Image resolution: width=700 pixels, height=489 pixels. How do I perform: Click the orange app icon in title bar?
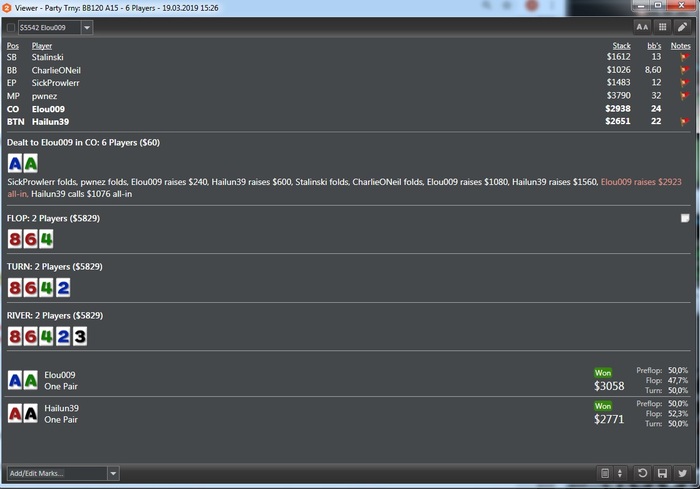7,8
